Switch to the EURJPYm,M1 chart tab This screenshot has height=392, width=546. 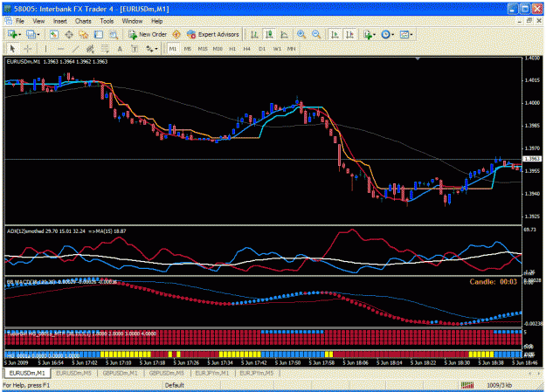coord(212,373)
